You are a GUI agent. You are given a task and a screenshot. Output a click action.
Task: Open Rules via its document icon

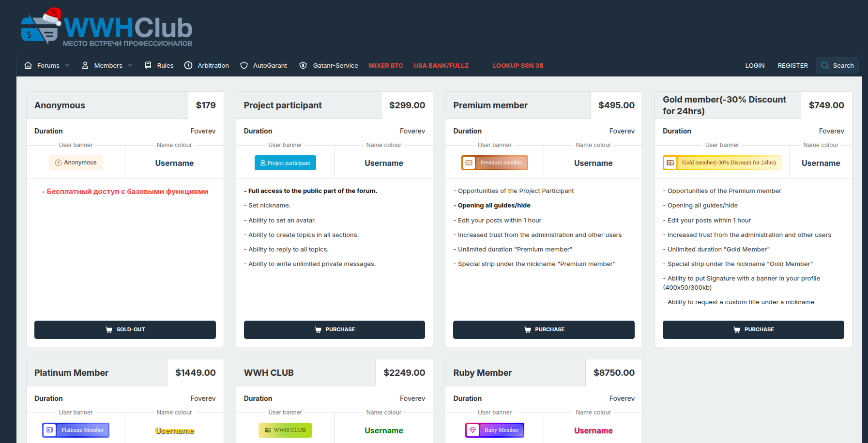(148, 65)
